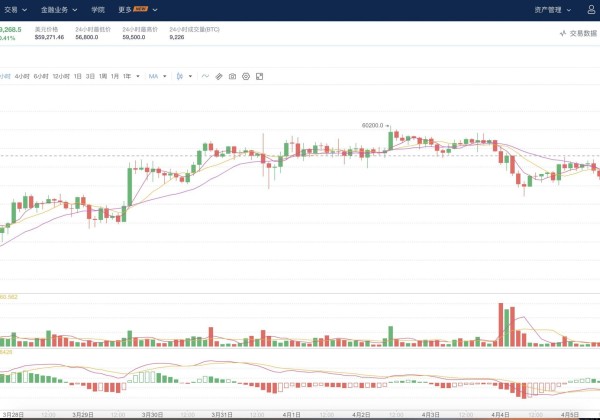Select the drawing ruler tool icon
Viewport: 600px width, 420px height.
click(x=218, y=76)
